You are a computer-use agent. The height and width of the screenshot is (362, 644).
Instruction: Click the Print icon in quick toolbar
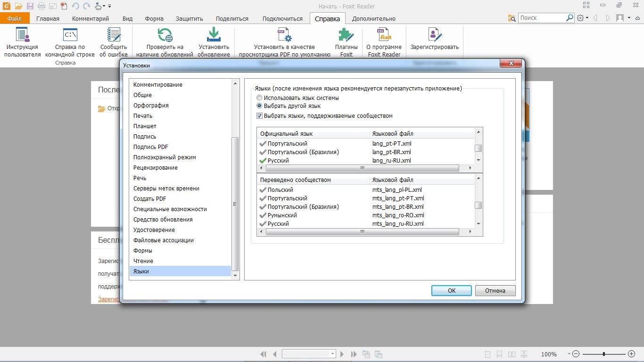pyautogui.click(x=41, y=6)
